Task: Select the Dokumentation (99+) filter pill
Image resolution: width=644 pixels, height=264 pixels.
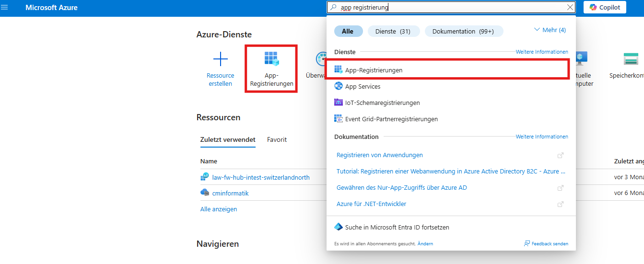Action: pos(464,31)
